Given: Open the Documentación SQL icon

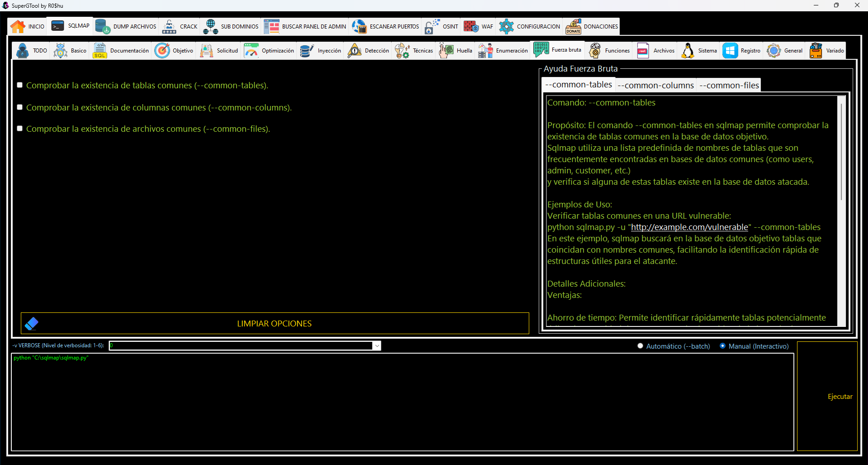Looking at the screenshot, I should click(100, 51).
